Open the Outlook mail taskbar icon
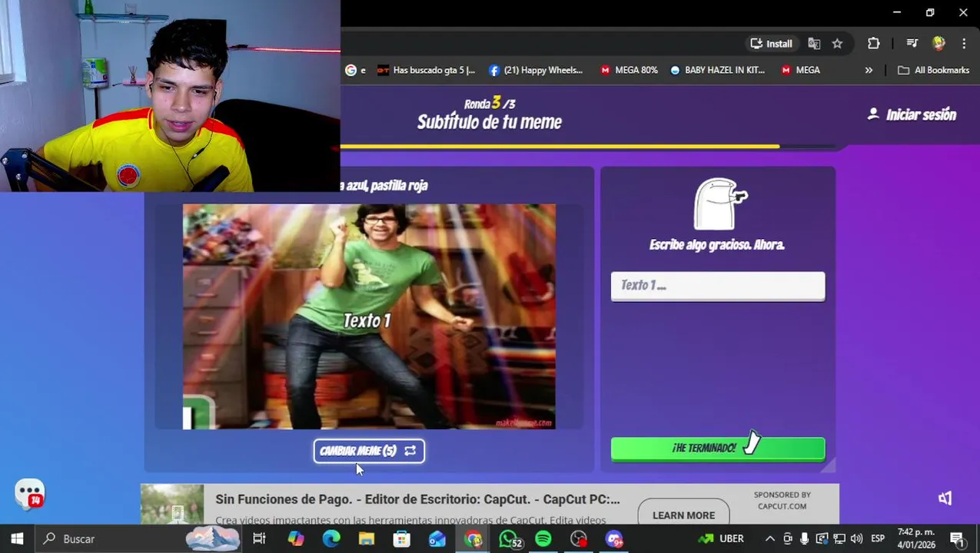This screenshot has width=980, height=553. click(437, 539)
